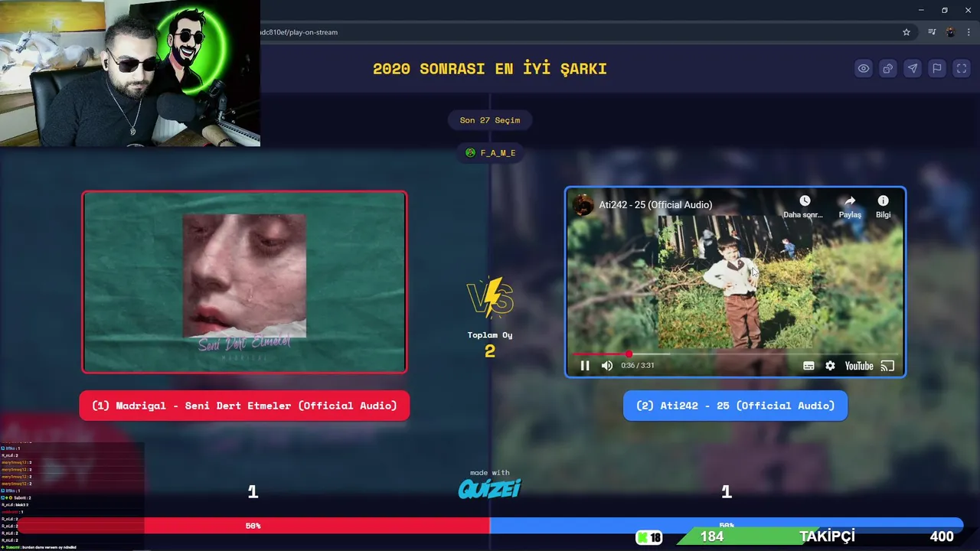Image resolution: width=980 pixels, height=551 pixels.
Task: Click the Paylaş share arrow icon
Action: (x=850, y=201)
